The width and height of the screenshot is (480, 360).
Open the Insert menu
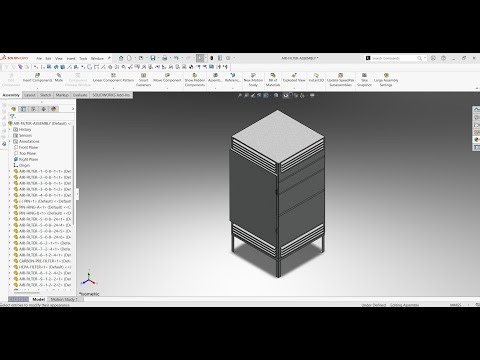click(x=71, y=58)
